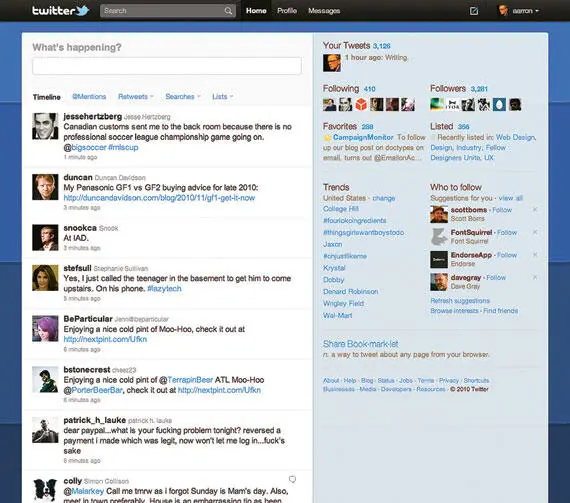Click the reply bubble icon on colly's tweet

pyautogui.click(x=292, y=479)
